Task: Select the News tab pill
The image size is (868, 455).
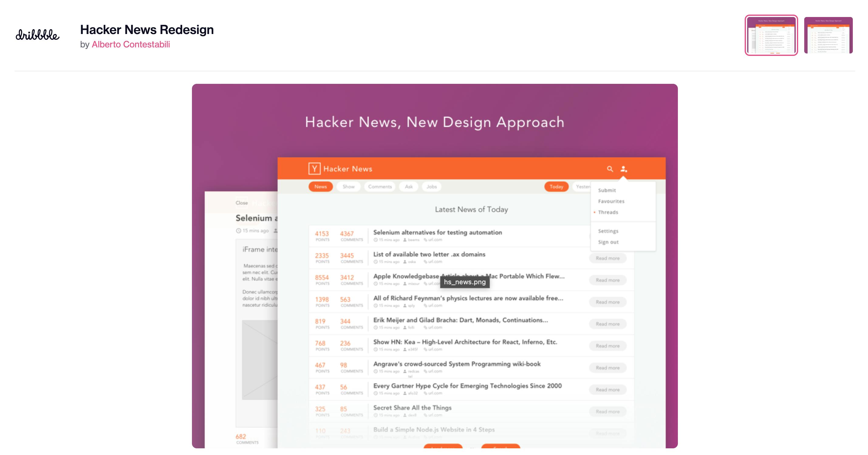Action: 320,186
